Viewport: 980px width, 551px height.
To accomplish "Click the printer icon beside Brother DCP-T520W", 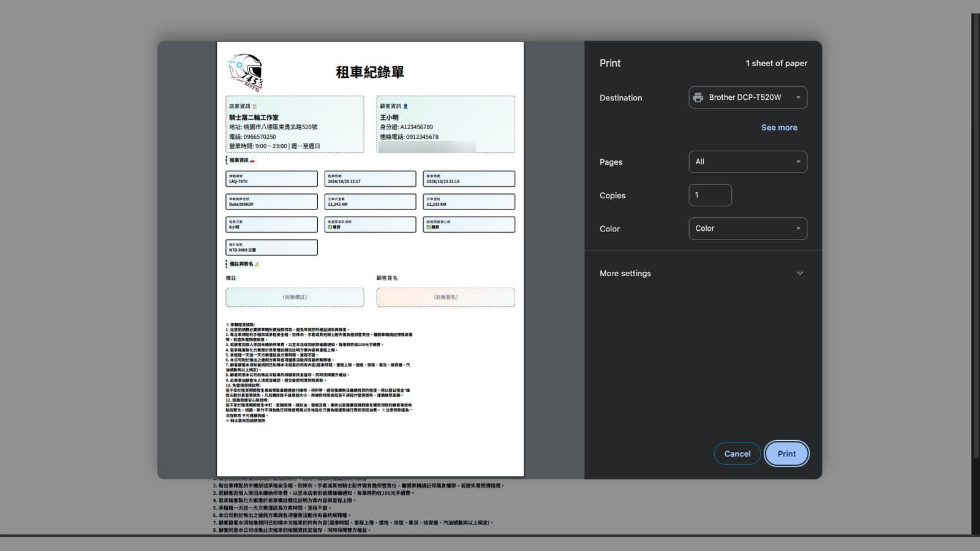I will [x=698, y=97].
